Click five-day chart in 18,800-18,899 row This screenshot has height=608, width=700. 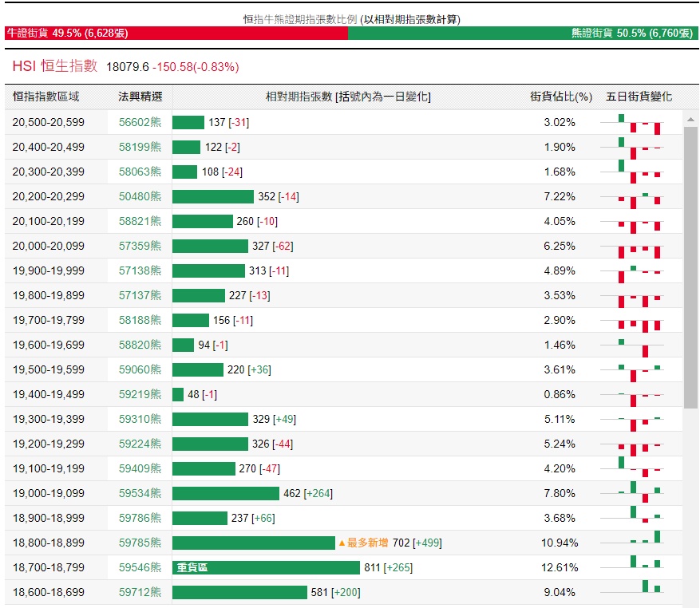click(x=632, y=538)
